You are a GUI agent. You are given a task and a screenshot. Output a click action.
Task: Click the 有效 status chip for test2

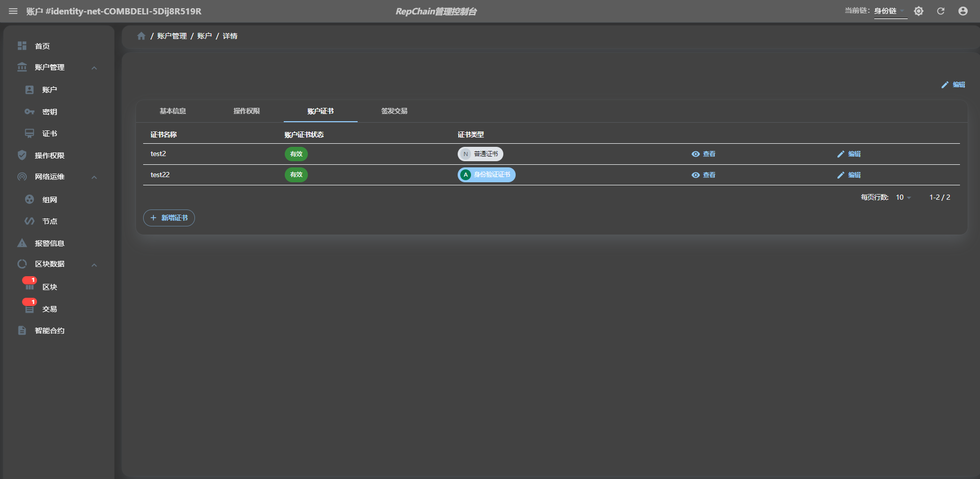click(296, 154)
